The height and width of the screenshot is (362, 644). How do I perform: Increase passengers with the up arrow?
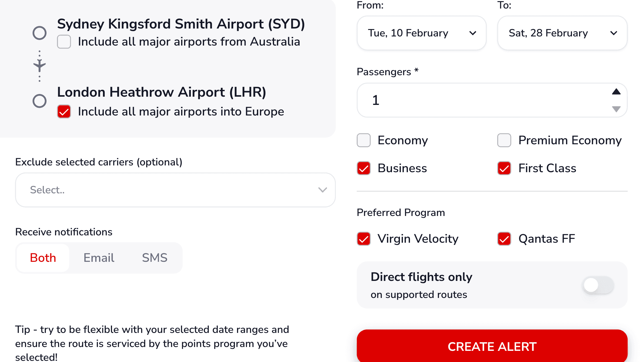616,92
